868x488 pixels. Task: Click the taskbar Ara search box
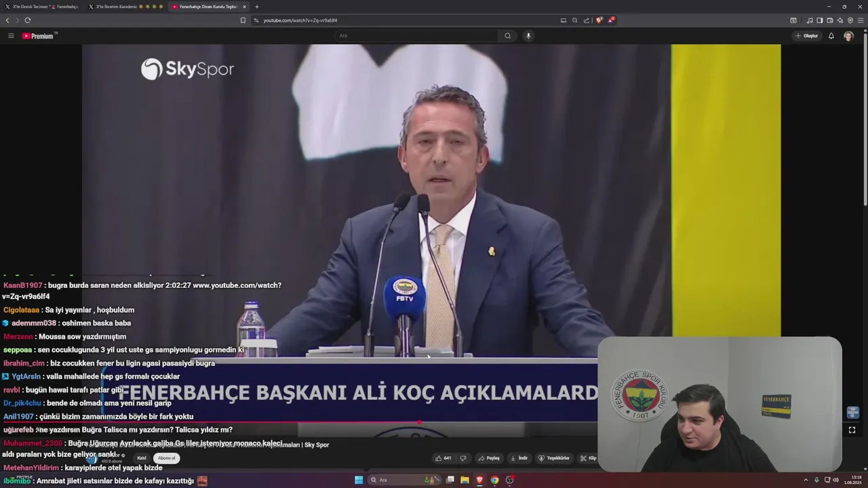[x=406, y=480]
